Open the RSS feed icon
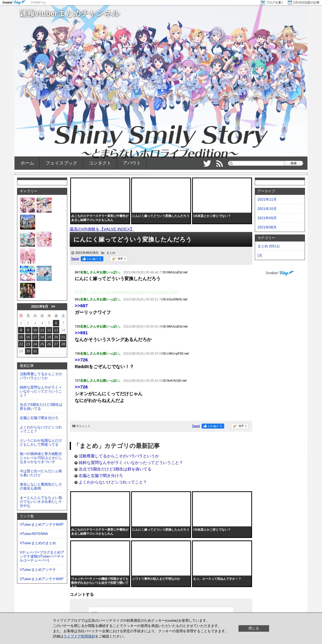322x644 pixels. [x=219, y=164]
